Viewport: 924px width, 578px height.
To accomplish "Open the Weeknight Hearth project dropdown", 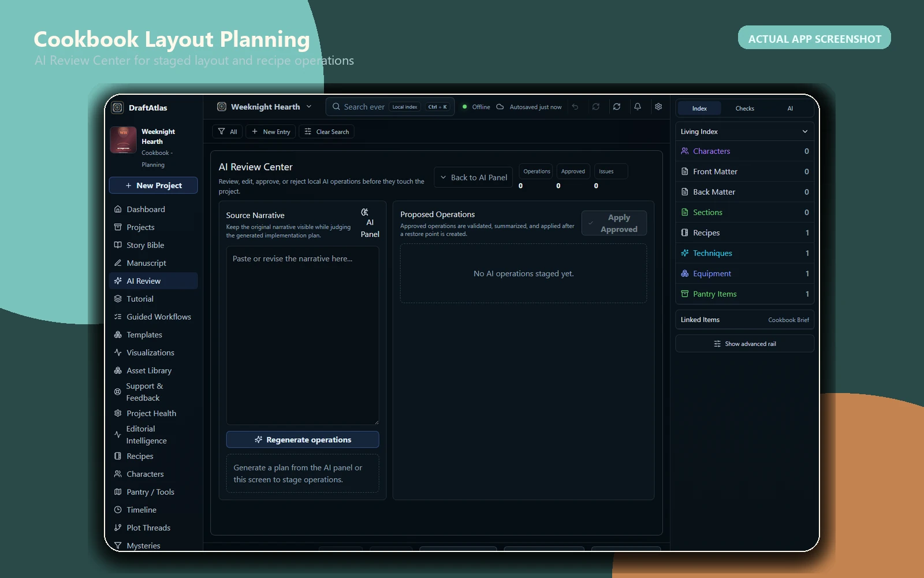I will [264, 107].
